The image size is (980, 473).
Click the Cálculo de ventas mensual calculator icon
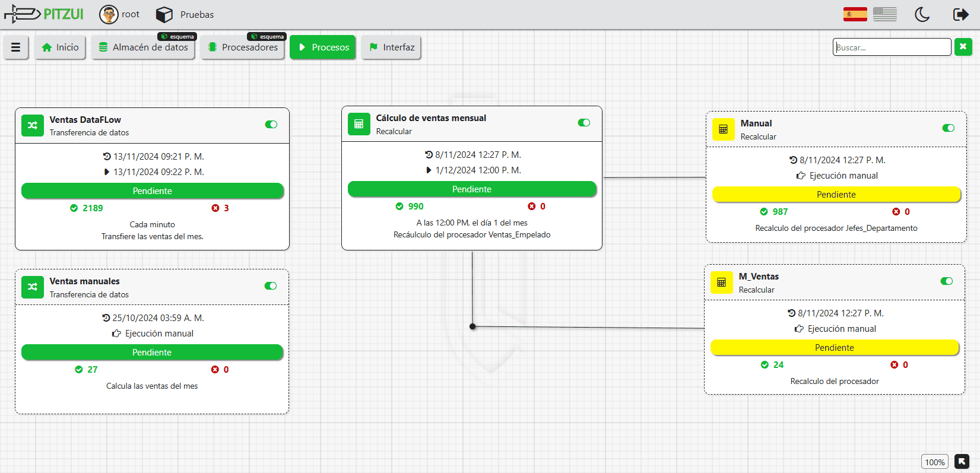click(x=359, y=124)
